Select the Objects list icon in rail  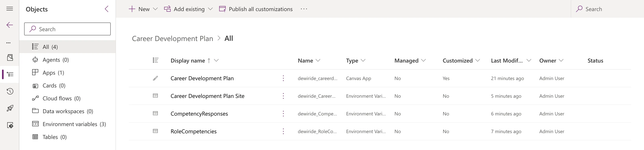[x=10, y=74]
